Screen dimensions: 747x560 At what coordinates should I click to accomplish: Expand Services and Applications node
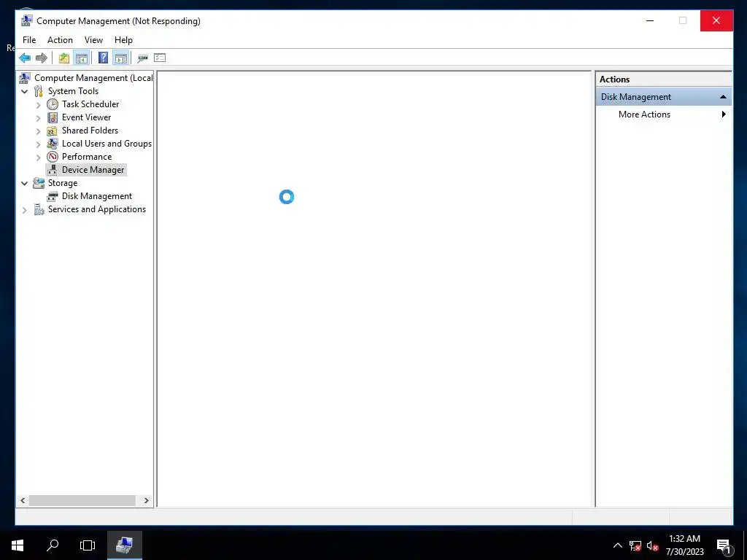25,209
